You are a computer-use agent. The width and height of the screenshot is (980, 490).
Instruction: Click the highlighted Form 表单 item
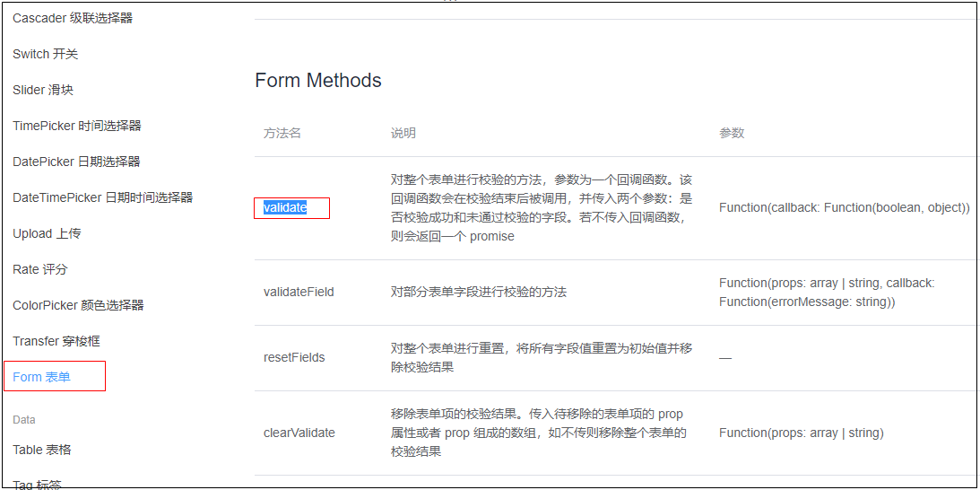tap(42, 377)
